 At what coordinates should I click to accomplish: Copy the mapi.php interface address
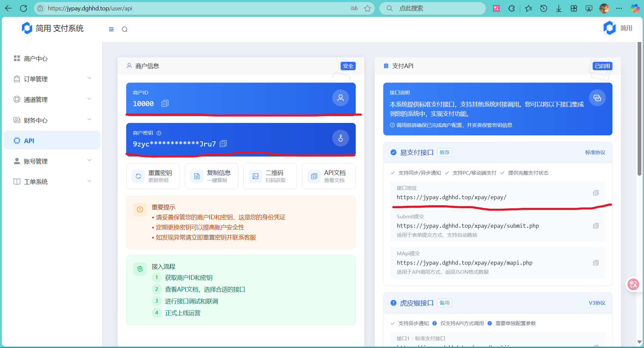point(596,263)
